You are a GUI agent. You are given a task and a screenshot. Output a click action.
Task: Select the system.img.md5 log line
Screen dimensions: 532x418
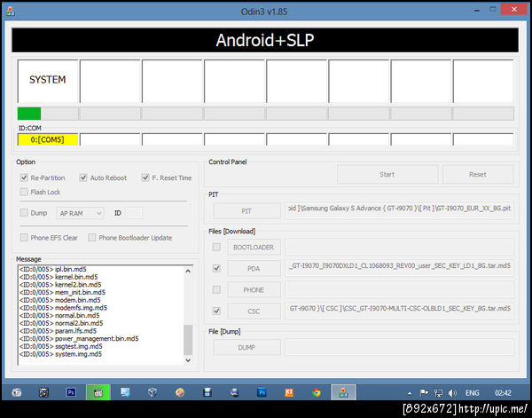coord(60,354)
